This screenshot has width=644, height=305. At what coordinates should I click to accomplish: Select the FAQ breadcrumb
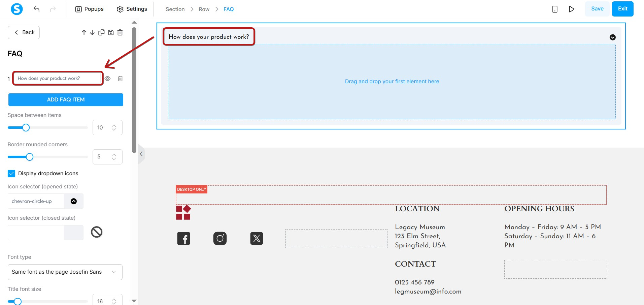[229, 9]
